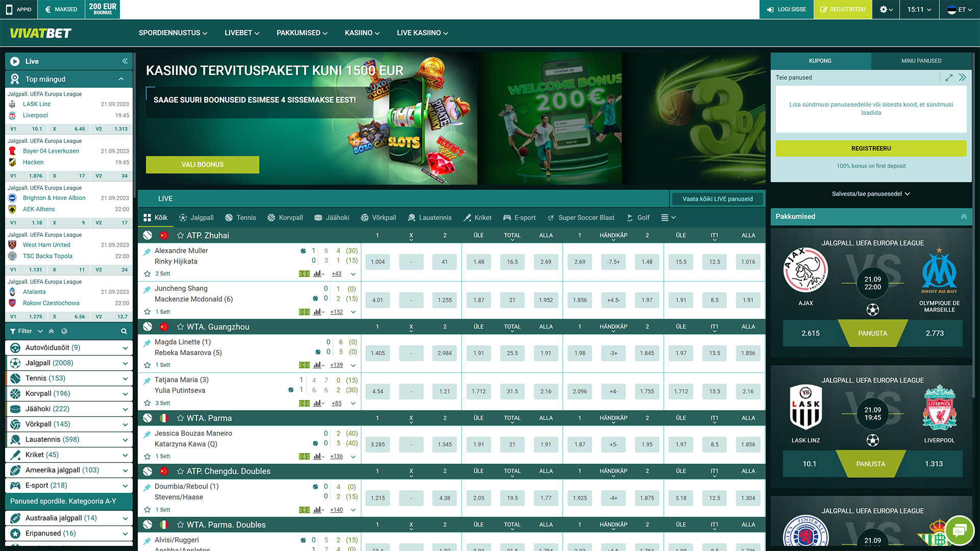Click the China flag icon beside WTA. Guangzhou
The height and width of the screenshot is (551, 980).
coord(164,327)
